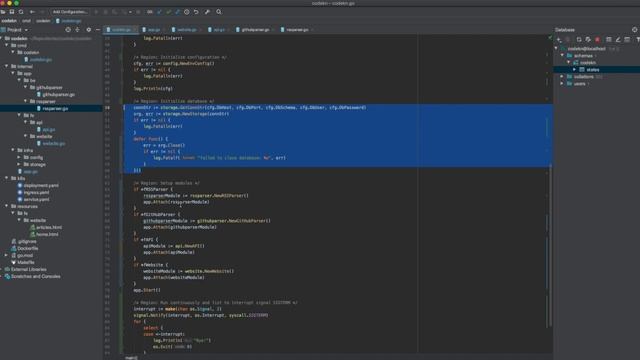Expand the go.mod node

[x=6, y=256]
